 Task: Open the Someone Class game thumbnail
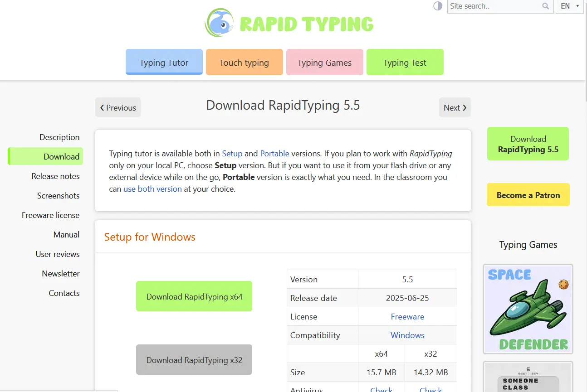pos(528,377)
